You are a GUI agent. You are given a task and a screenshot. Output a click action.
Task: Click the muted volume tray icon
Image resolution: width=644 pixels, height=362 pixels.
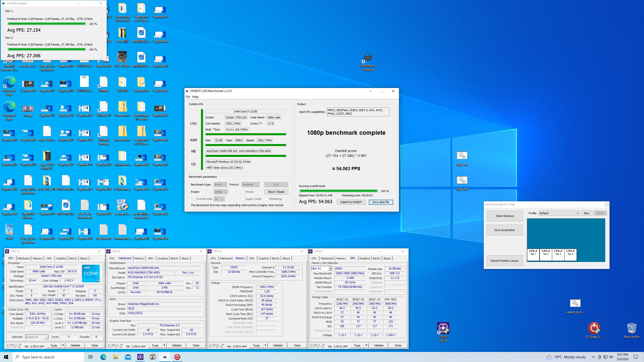(x=611, y=357)
